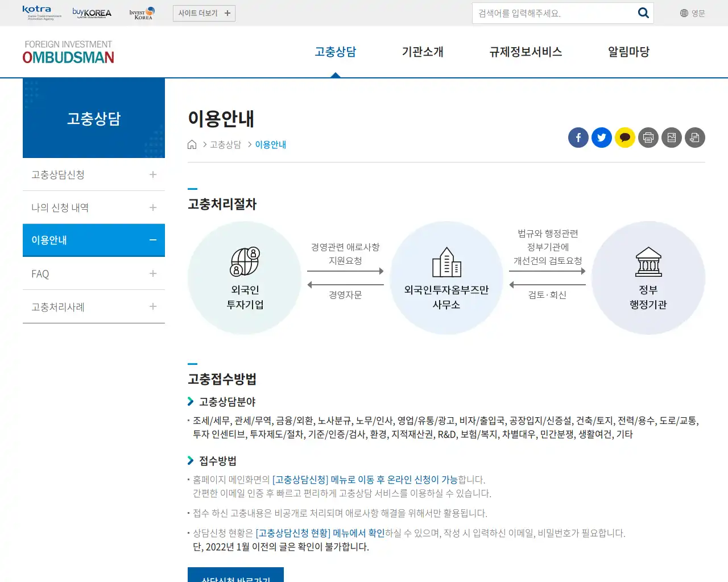Viewport: 728px width, 582px height.
Task: Select the Invest KOREA logo
Action: [x=141, y=12]
